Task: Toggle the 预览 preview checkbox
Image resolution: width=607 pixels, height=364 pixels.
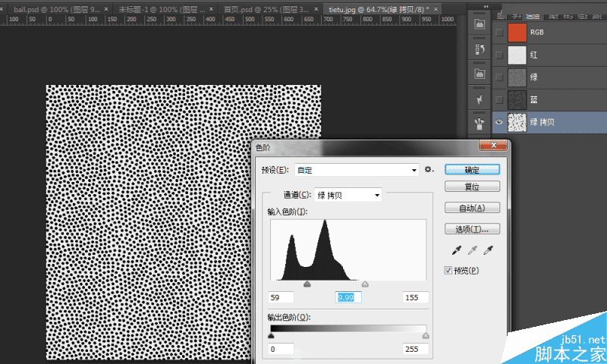Action: (448, 270)
